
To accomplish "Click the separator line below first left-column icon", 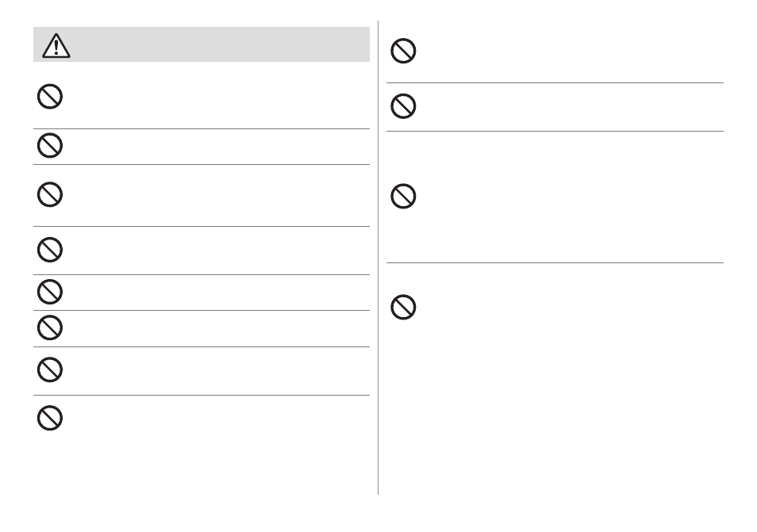I will (x=202, y=128).
